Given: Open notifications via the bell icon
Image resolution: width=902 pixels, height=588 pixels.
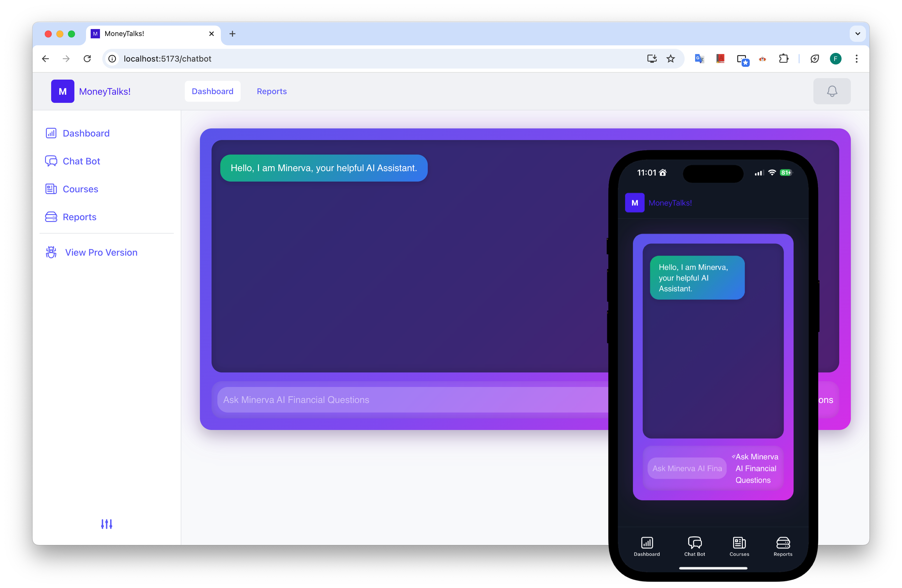Looking at the screenshot, I should pyautogui.click(x=831, y=91).
